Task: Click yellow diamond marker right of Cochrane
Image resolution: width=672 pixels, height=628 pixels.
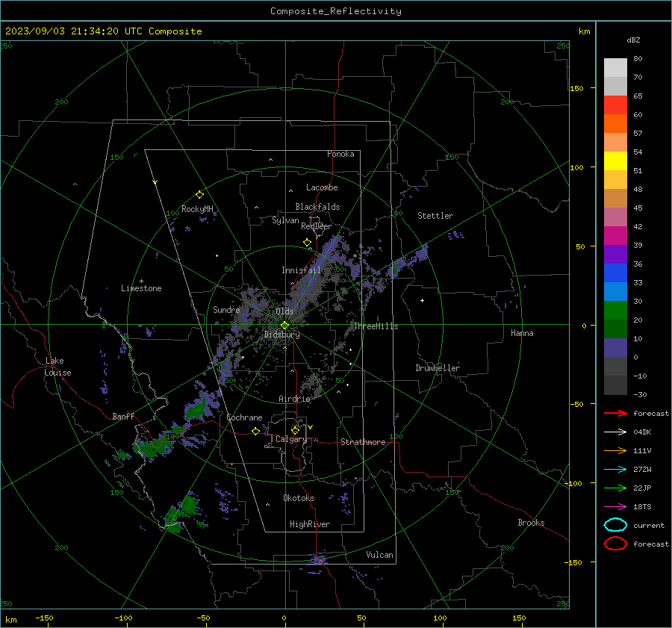Action: coord(255,431)
